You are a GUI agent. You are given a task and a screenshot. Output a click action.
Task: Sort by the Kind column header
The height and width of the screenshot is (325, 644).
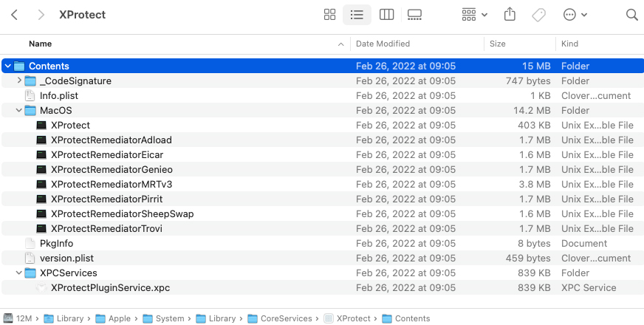tap(569, 44)
